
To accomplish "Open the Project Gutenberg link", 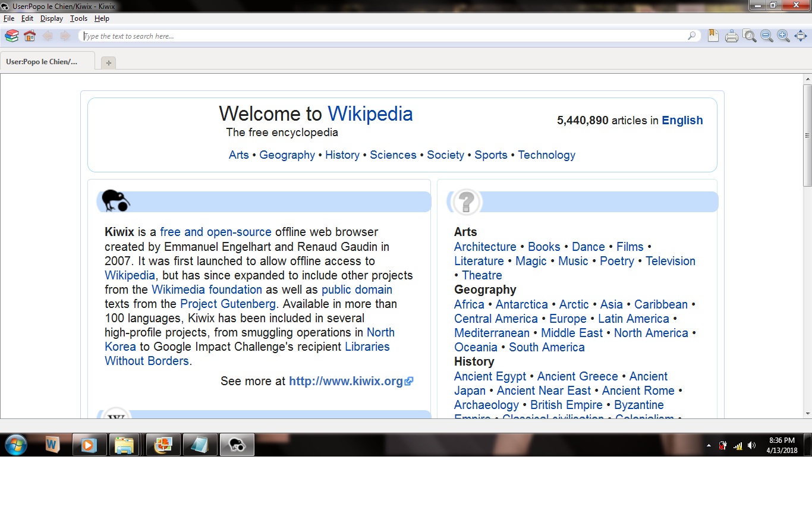I will [228, 304].
